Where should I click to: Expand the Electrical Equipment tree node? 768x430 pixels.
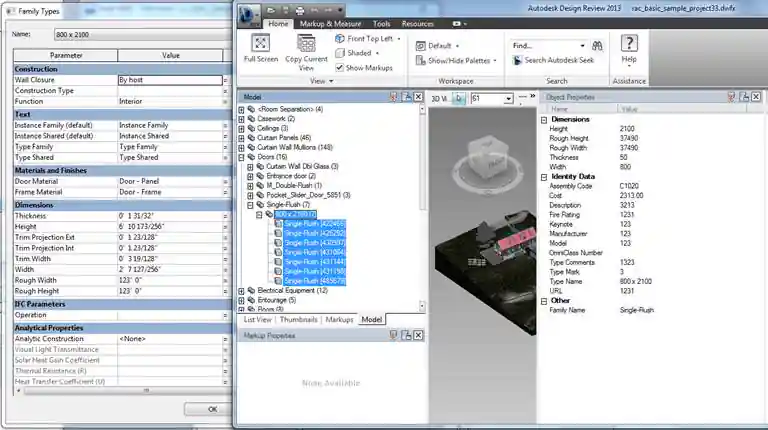[x=241, y=291]
